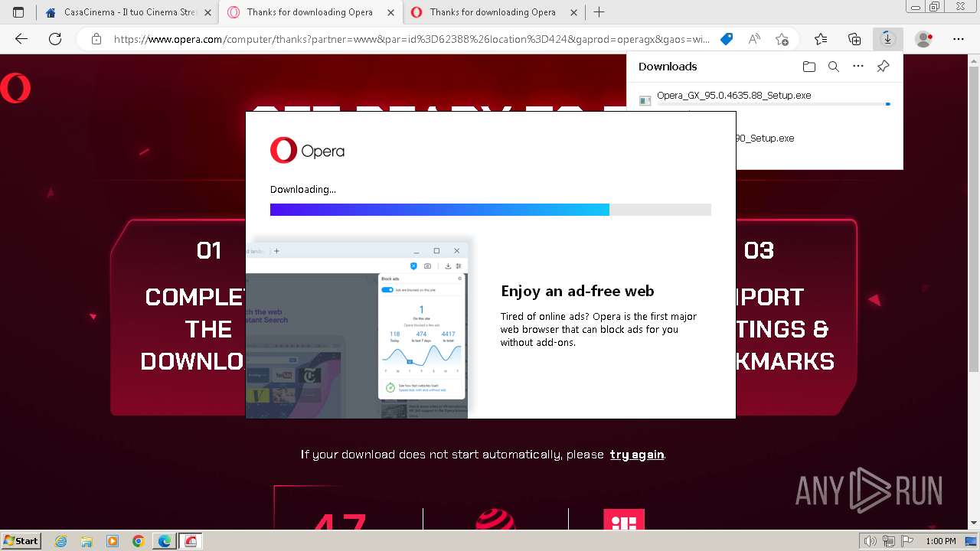Open more options in Downloads panel
The width and height of the screenshot is (980, 551).
(x=858, y=67)
